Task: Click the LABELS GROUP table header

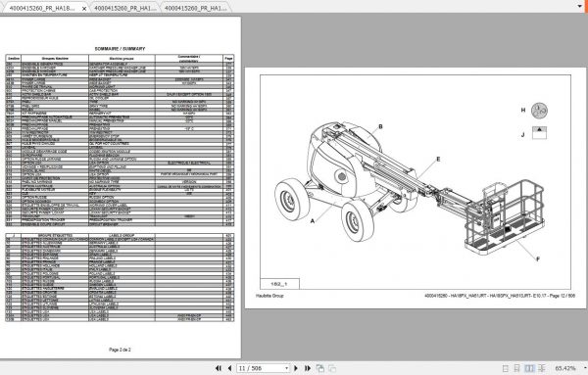Action: [x=122, y=236]
